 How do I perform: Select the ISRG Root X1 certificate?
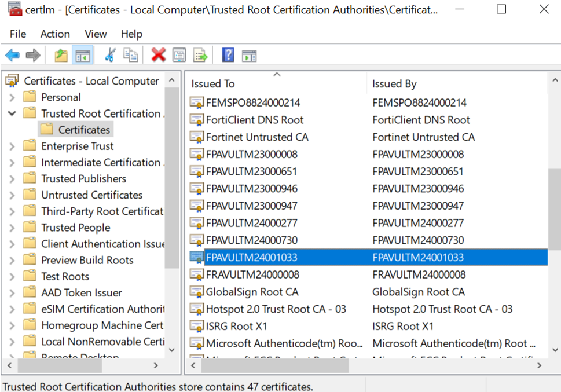(237, 326)
